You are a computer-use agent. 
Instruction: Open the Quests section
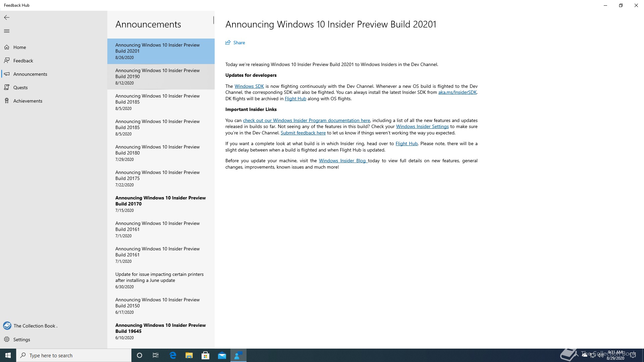pyautogui.click(x=54, y=87)
